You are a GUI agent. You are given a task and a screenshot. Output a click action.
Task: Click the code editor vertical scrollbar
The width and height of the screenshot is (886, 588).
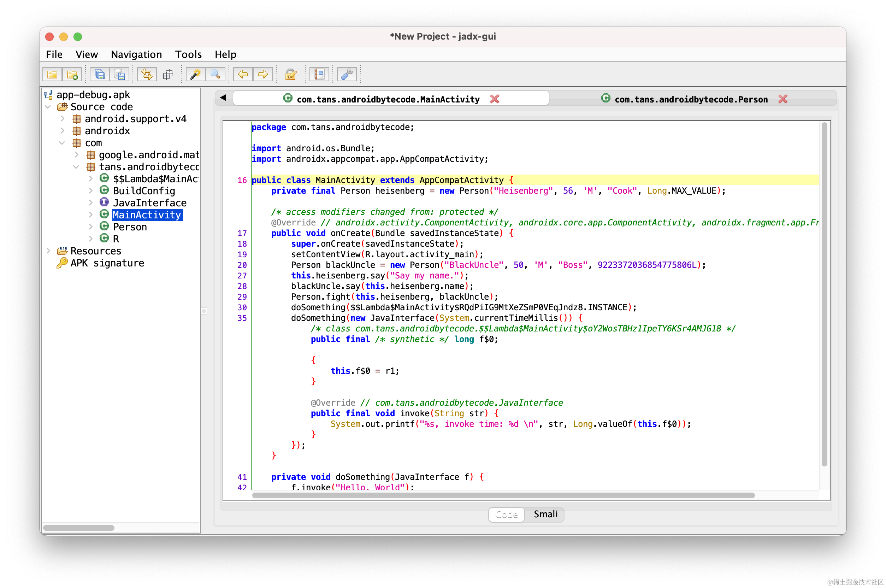coord(824,294)
